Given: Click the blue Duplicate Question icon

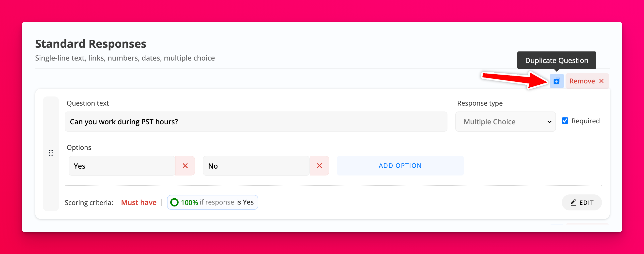Looking at the screenshot, I should pos(556,81).
